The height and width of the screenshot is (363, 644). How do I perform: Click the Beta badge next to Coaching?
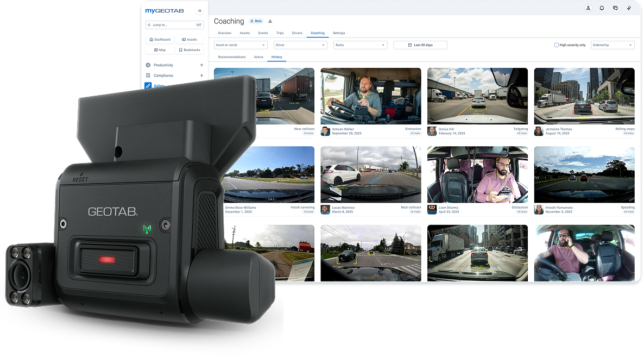tap(256, 21)
